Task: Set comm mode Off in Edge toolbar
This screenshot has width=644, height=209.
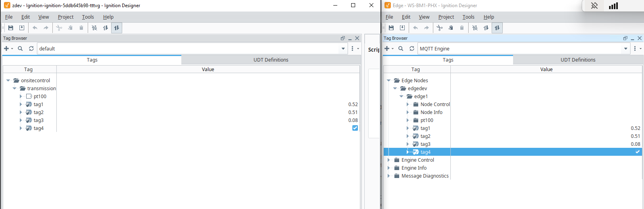Action: [x=475, y=28]
